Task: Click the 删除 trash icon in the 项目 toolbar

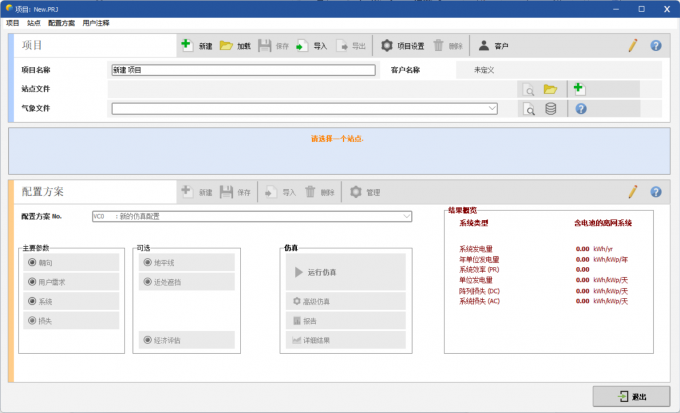Action: 438,45
